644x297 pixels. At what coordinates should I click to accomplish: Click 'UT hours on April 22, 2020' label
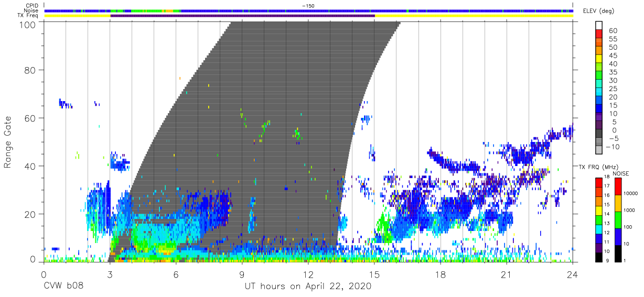point(308,287)
